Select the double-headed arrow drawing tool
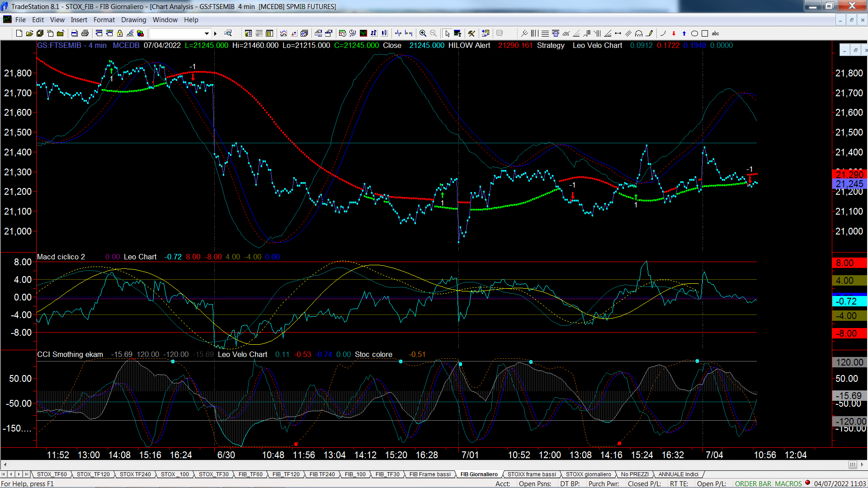 point(618,33)
